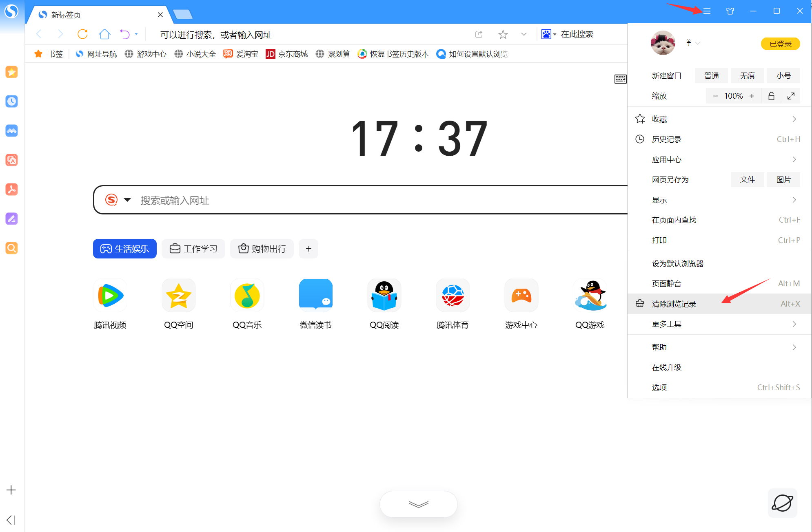Click the 已登录 account button
812x532 pixels.
(780, 44)
